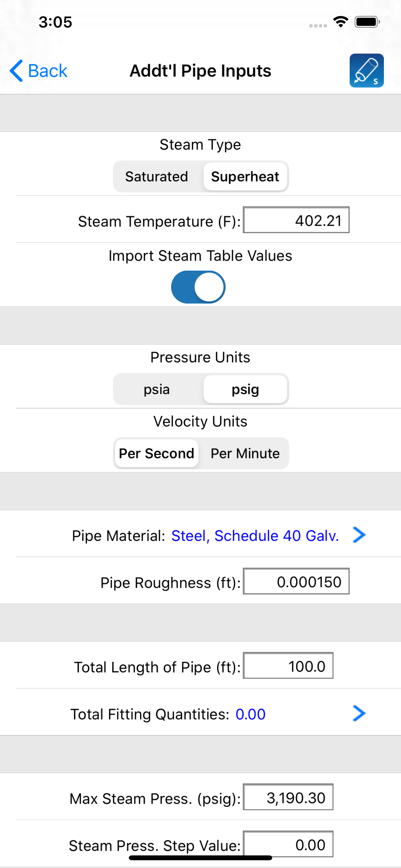Go Back to previous screen

click(x=38, y=71)
